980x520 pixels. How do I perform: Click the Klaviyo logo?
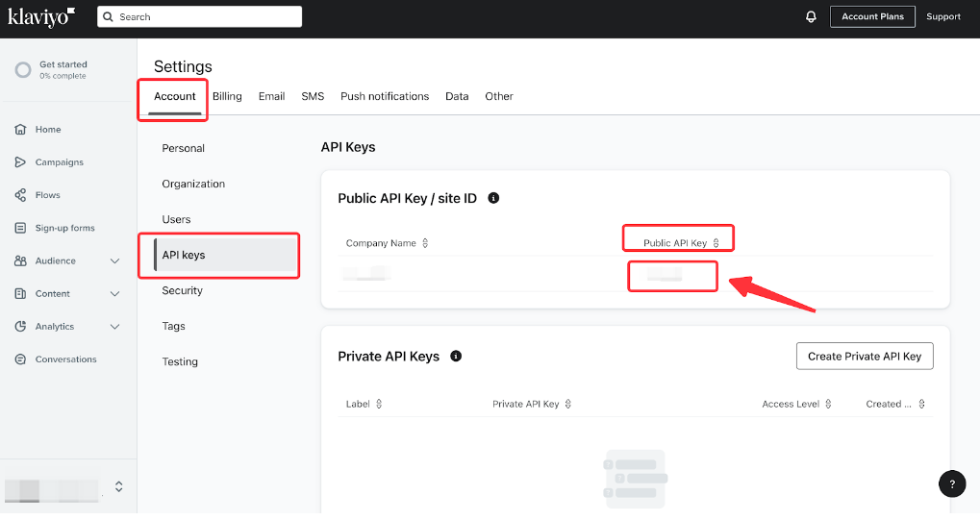coord(41,17)
